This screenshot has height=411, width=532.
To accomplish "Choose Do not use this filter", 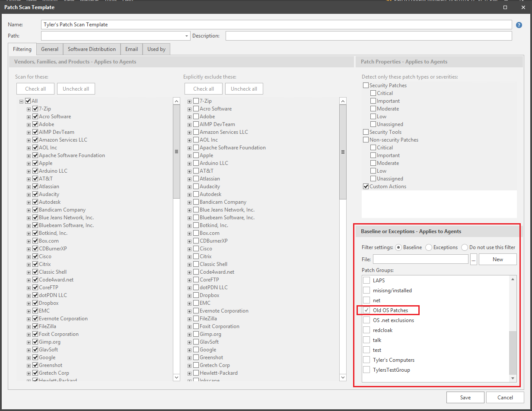I will 465,248.
